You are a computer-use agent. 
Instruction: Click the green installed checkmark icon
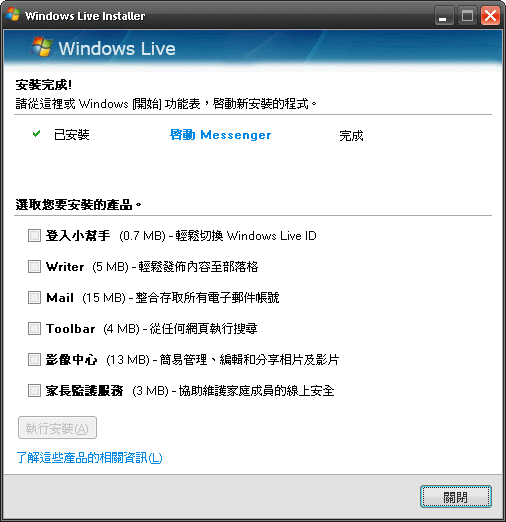(x=36, y=134)
